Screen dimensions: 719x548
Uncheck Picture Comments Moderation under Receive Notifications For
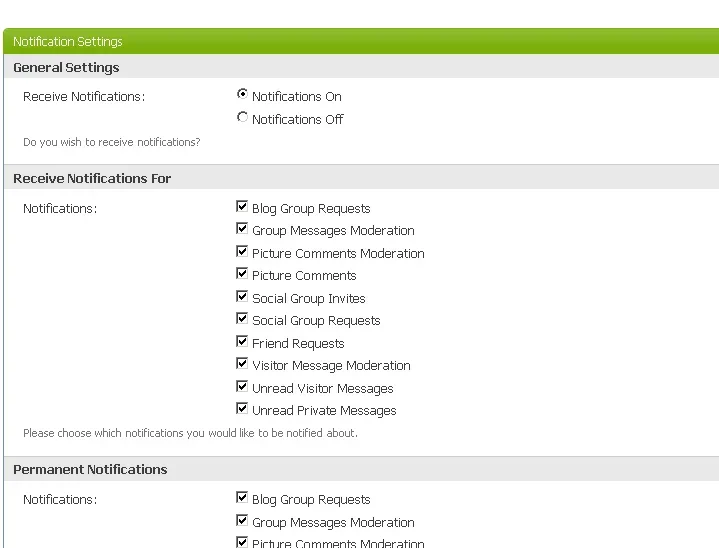click(242, 251)
